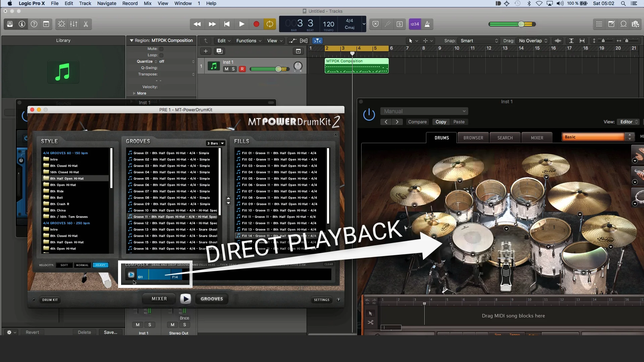
Task: Click the Go to Beginning transport button
Action: coord(227,24)
